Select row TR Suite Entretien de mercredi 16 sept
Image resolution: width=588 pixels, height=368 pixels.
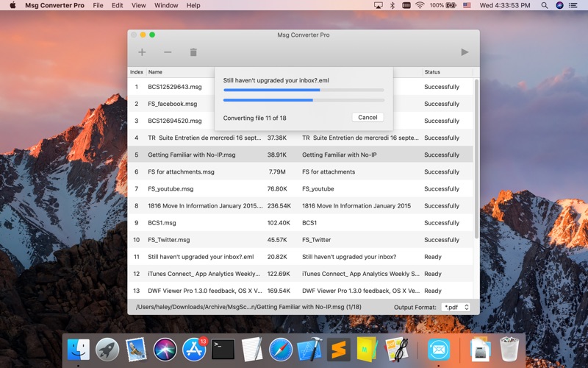301,138
